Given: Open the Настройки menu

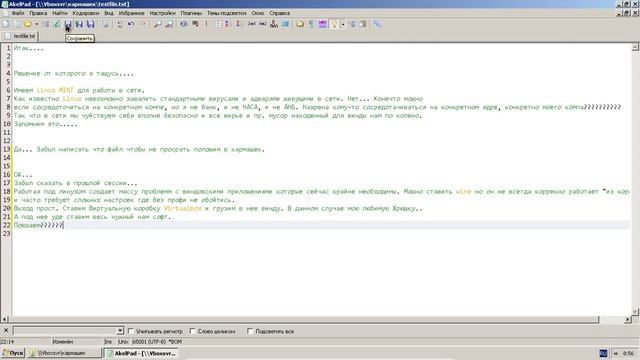Looking at the screenshot, I should [162, 13].
